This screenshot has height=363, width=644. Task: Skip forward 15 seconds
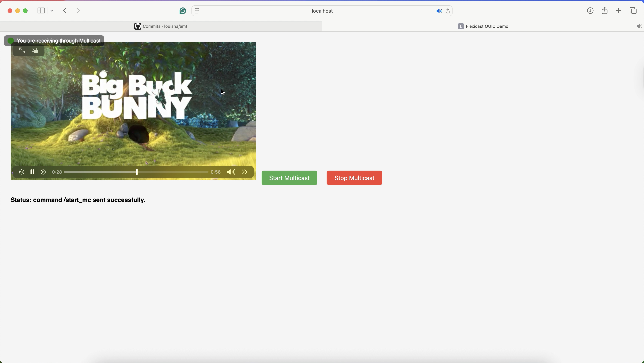tap(43, 172)
